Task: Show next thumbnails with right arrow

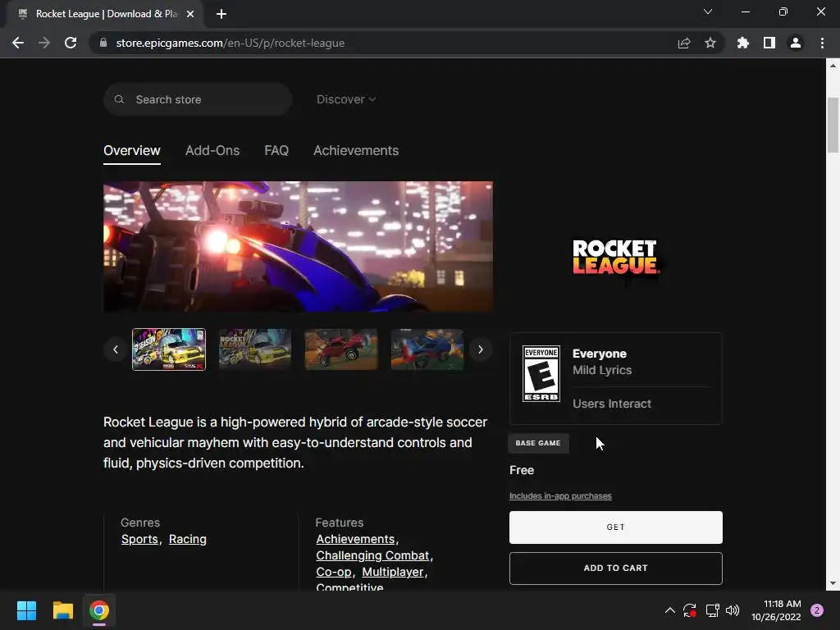Action: [481, 349]
